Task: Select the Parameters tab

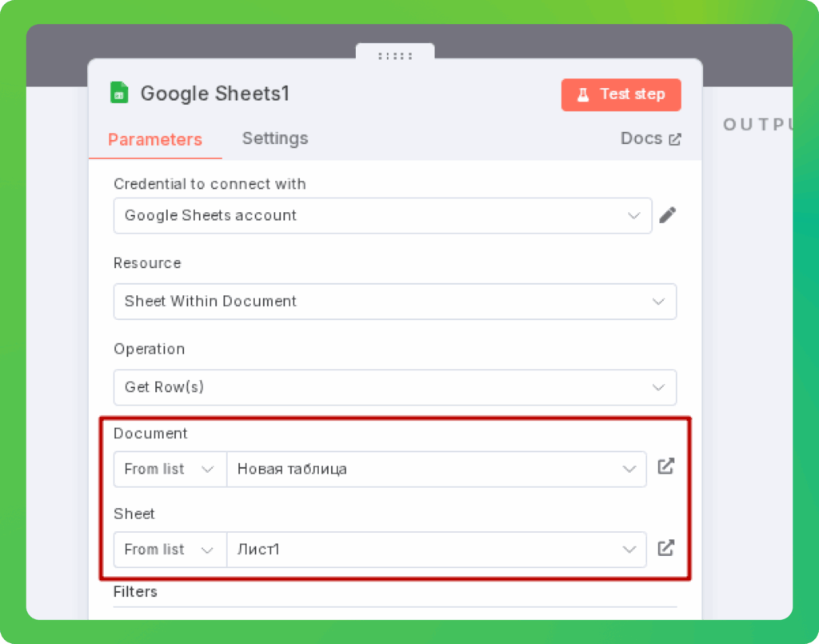Action: pos(155,139)
